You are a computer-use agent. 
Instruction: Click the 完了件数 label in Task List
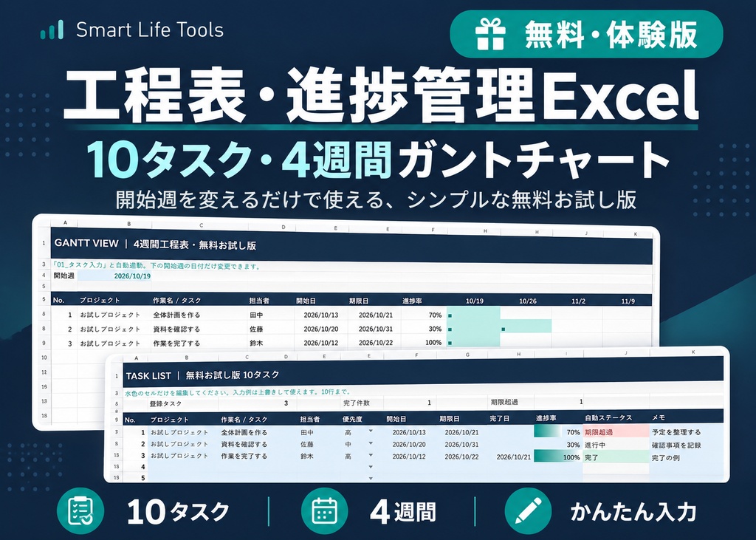coord(357,403)
